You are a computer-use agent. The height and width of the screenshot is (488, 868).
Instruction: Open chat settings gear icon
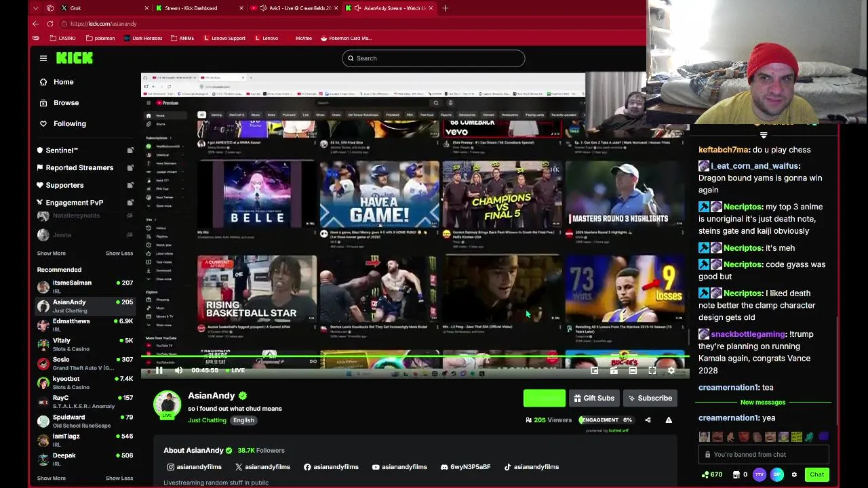794,474
